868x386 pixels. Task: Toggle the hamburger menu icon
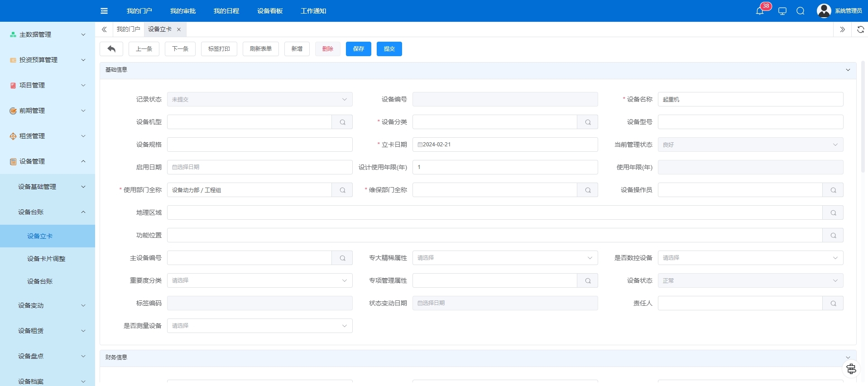[104, 11]
